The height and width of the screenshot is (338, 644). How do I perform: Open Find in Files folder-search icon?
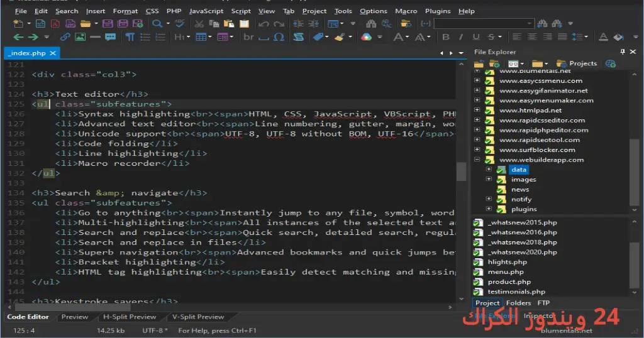click(x=406, y=24)
